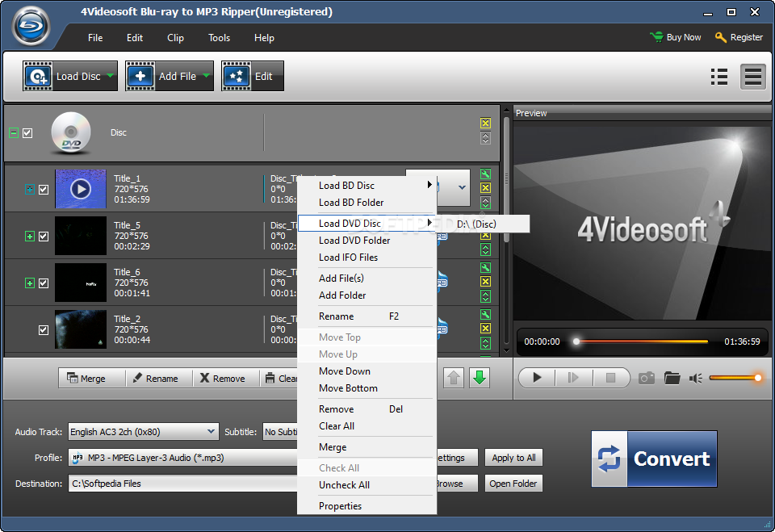Image resolution: width=775 pixels, height=532 pixels.
Task: Click the Open Folder button
Action: click(513, 484)
